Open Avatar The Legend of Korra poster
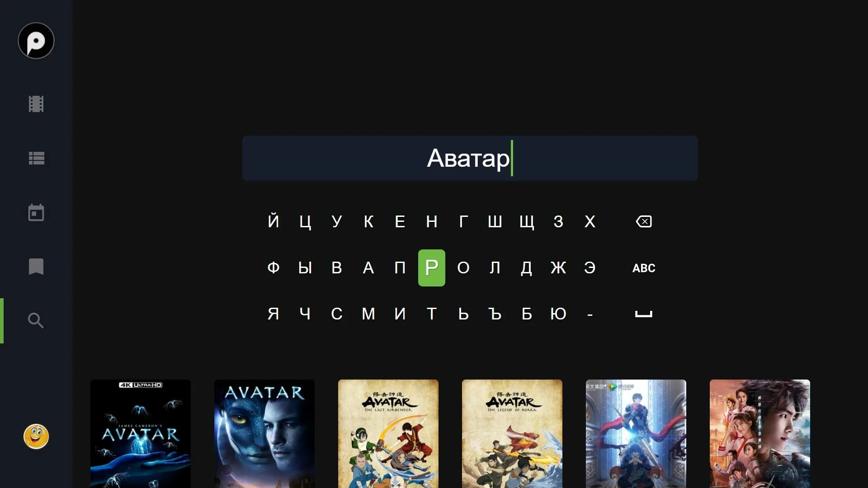 coord(512,434)
